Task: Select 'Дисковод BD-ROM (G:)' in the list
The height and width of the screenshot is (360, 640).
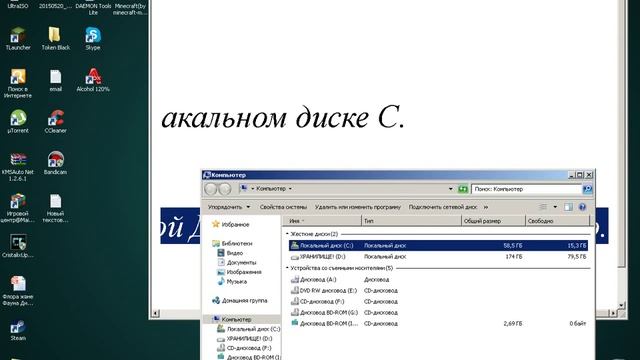Action: point(438,313)
